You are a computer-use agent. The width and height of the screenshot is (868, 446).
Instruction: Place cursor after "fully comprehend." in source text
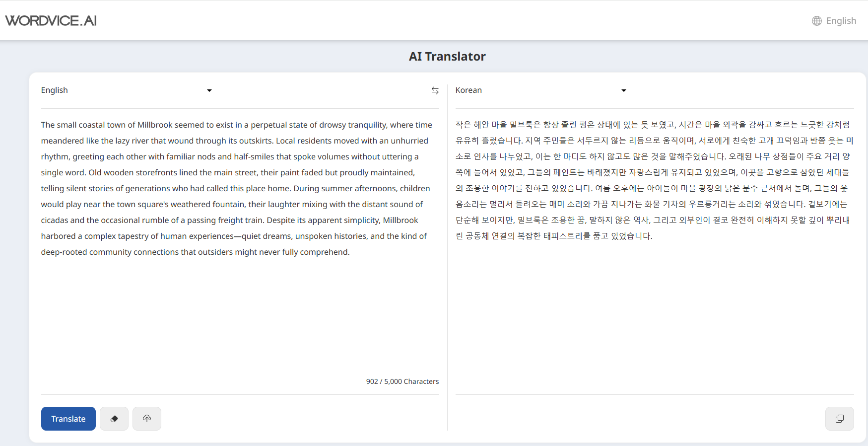(350, 252)
